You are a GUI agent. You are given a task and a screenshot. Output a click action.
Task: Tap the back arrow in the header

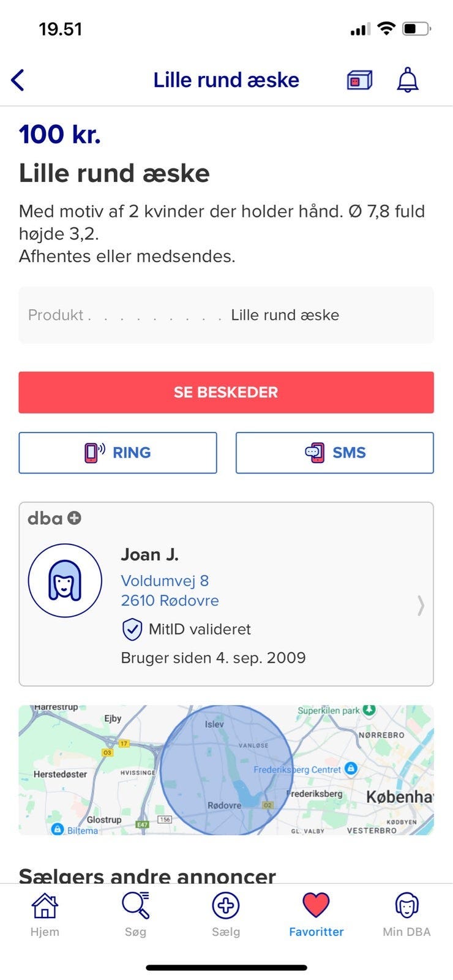pos(18,80)
